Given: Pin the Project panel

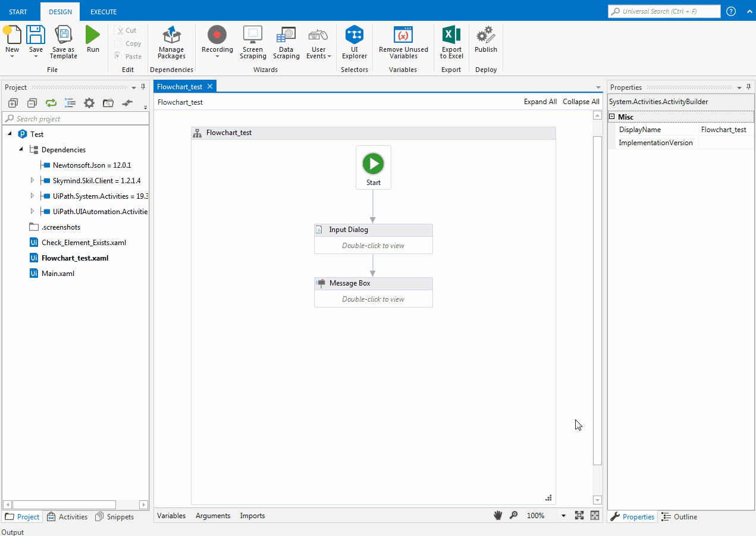Looking at the screenshot, I should pos(143,87).
